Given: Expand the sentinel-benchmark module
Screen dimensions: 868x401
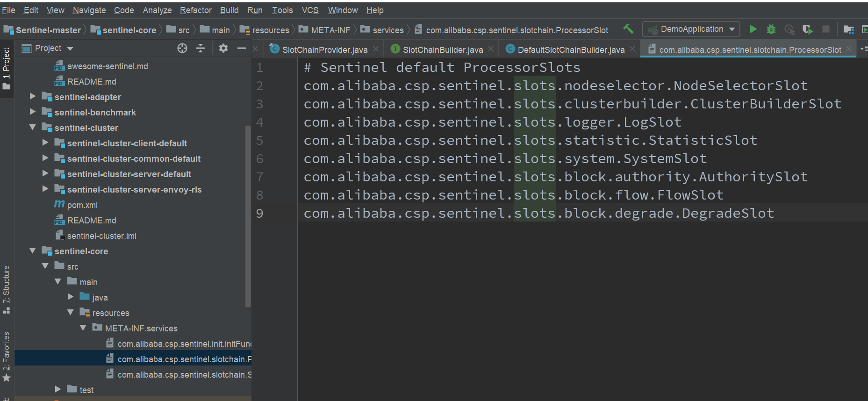Looking at the screenshot, I should [33, 112].
